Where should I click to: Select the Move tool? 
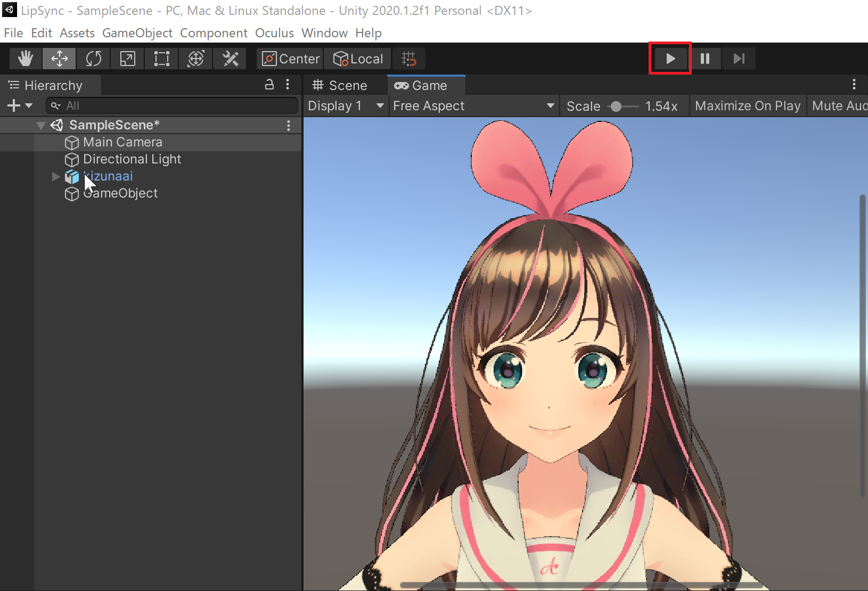click(59, 59)
